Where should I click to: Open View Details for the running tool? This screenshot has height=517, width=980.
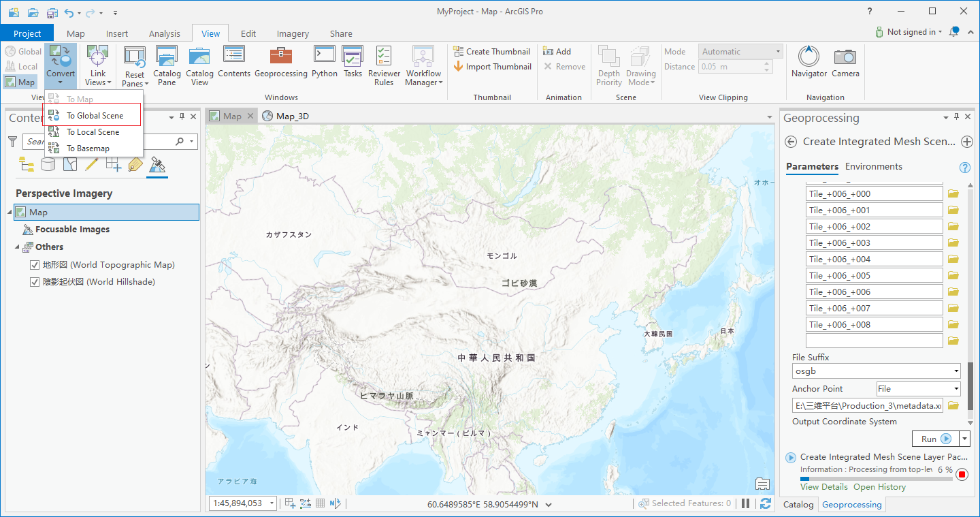tap(823, 486)
